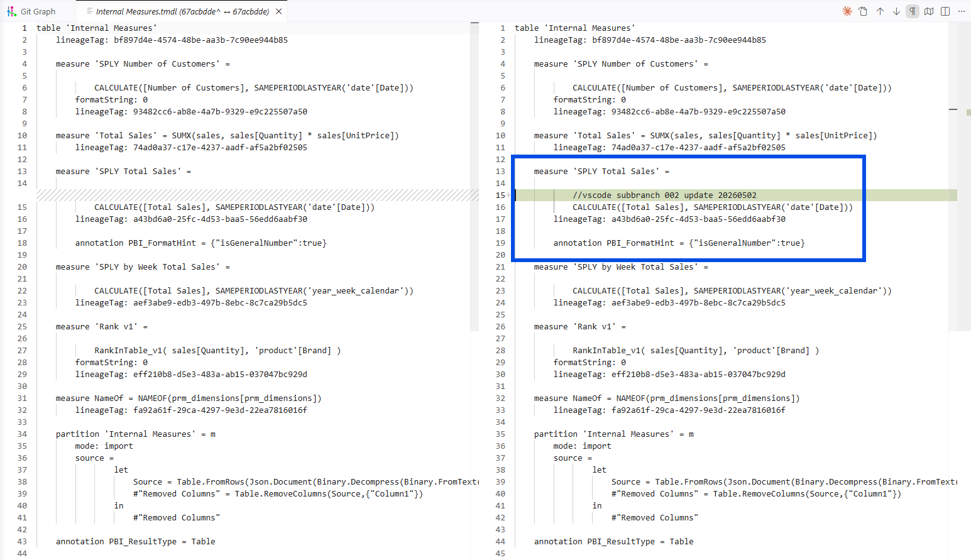971x560 pixels.
Task: Click lineageTag a43bd6a0 line in right pane
Action: pos(669,219)
